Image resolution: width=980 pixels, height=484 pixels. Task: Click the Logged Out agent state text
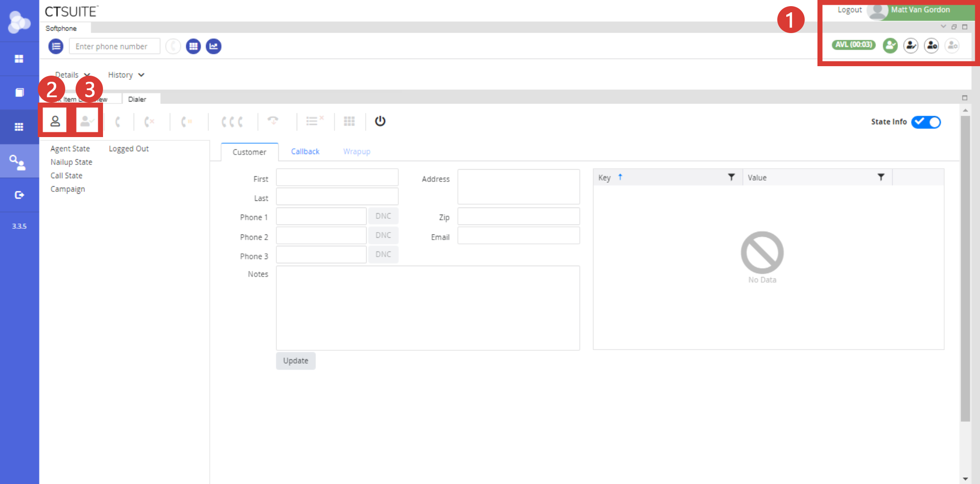click(129, 149)
